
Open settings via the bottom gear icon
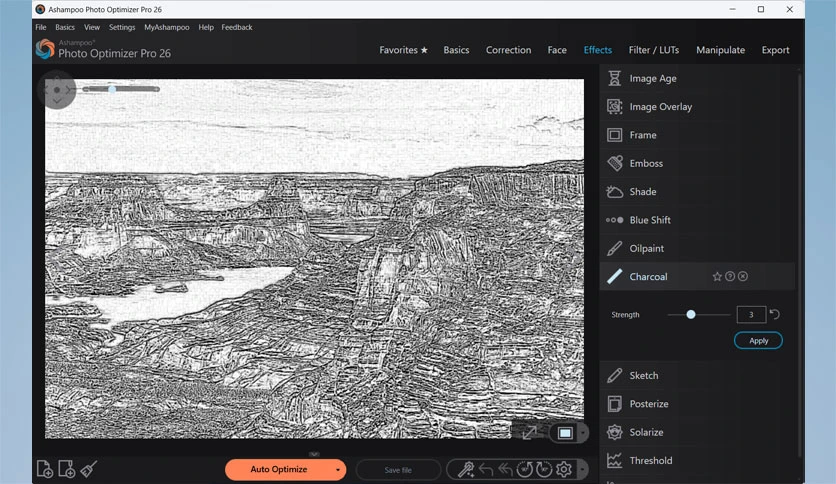[564, 469]
